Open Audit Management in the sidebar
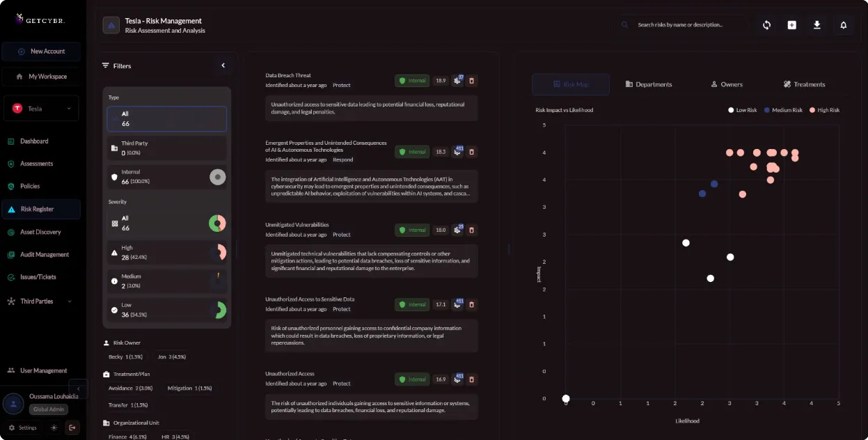 pos(45,254)
